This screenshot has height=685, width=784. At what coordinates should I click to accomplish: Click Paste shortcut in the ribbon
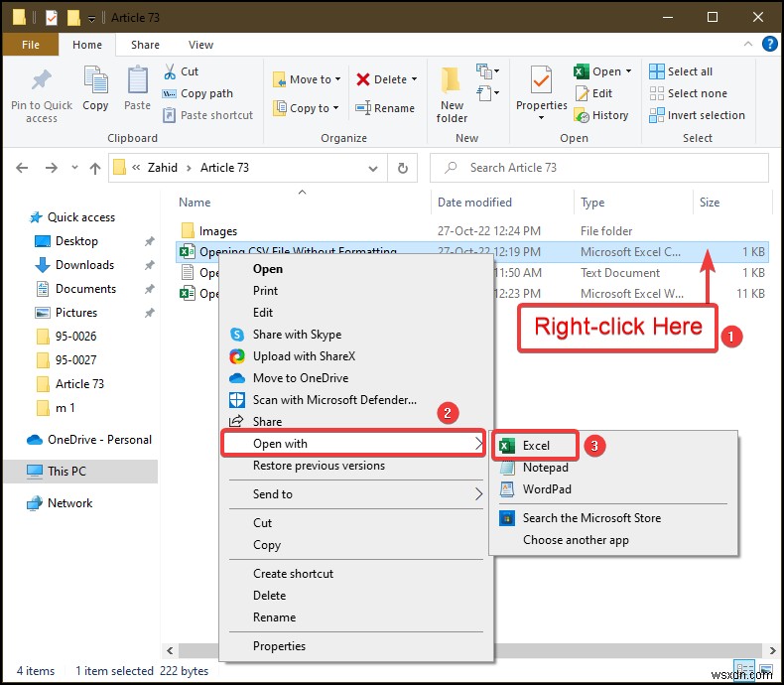click(x=208, y=115)
